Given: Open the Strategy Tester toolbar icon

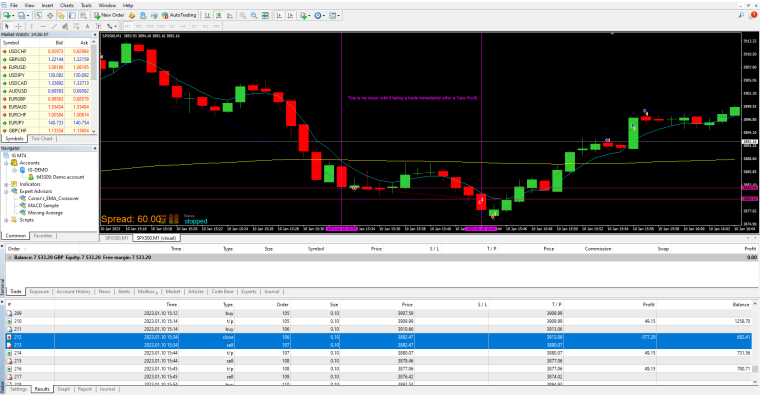Looking at the screenshot, I should pyautogui.click(x=83, y=16).
